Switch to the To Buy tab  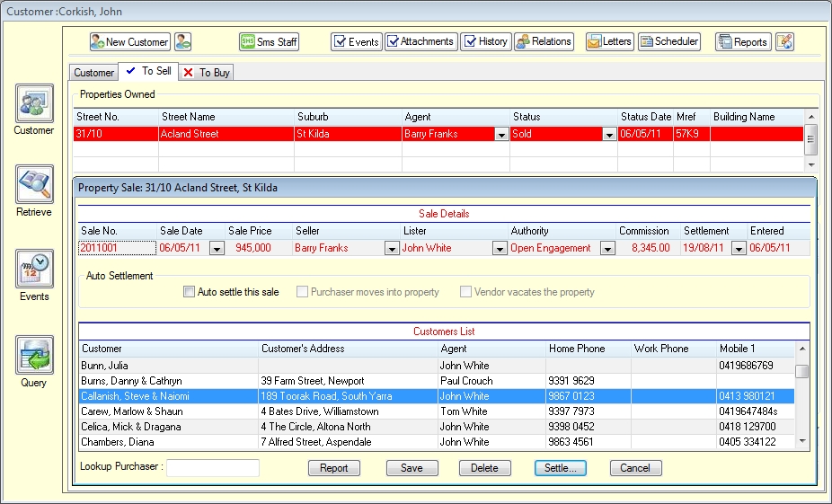click(x=207, y=73)
